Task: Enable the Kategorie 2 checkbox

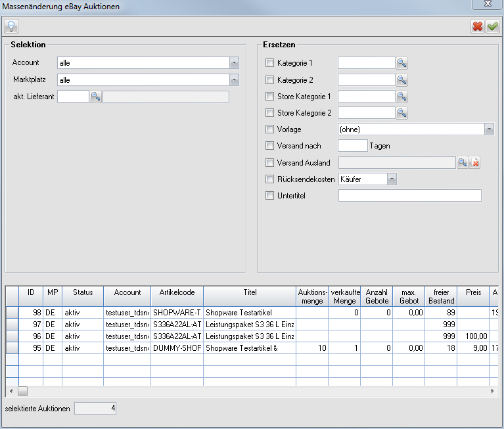Action: (x=269, y=79)
